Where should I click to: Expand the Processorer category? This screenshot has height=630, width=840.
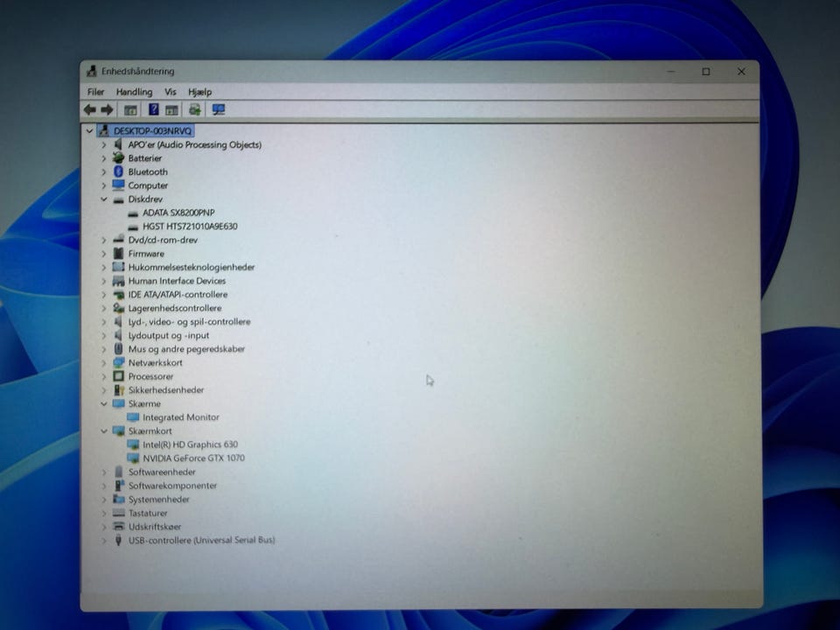[x=104, y=376]
